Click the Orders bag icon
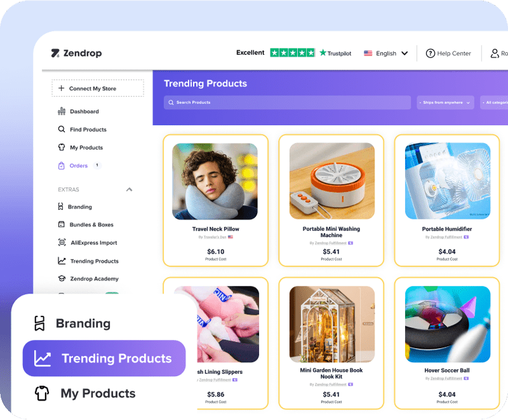The height and width of the screenshot is (420, 508). [x=61, y=166]
